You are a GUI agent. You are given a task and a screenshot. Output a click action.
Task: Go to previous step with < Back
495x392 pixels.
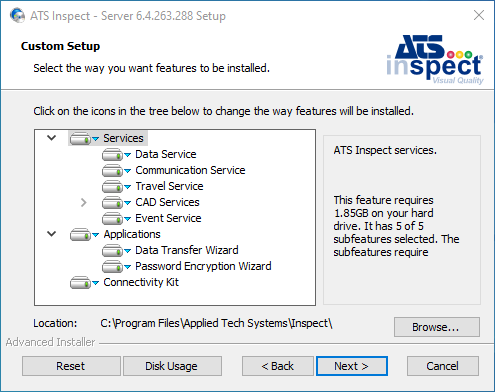(278, 366)
